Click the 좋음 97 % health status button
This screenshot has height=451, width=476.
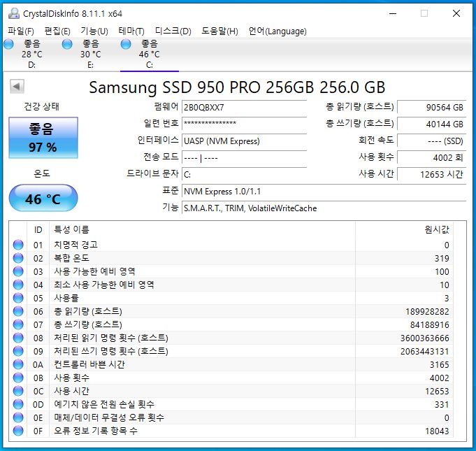pyautogui.click(x=43, y=138)
